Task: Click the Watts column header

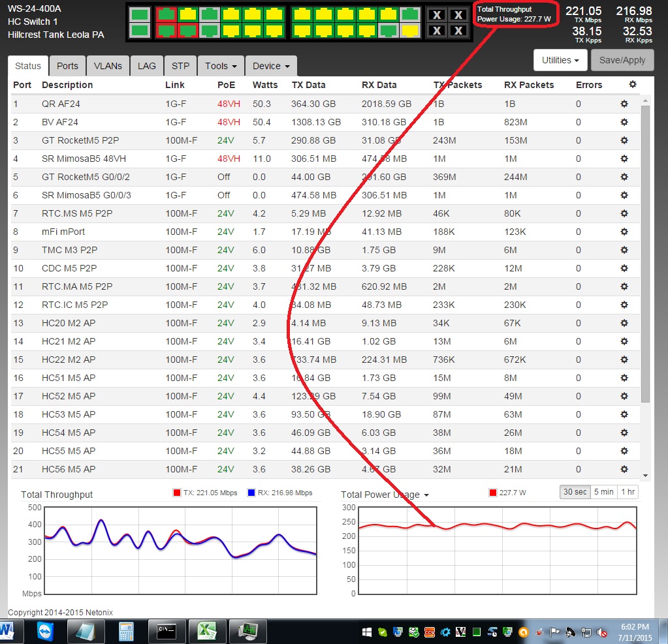Action: click(x=265, y=85)
